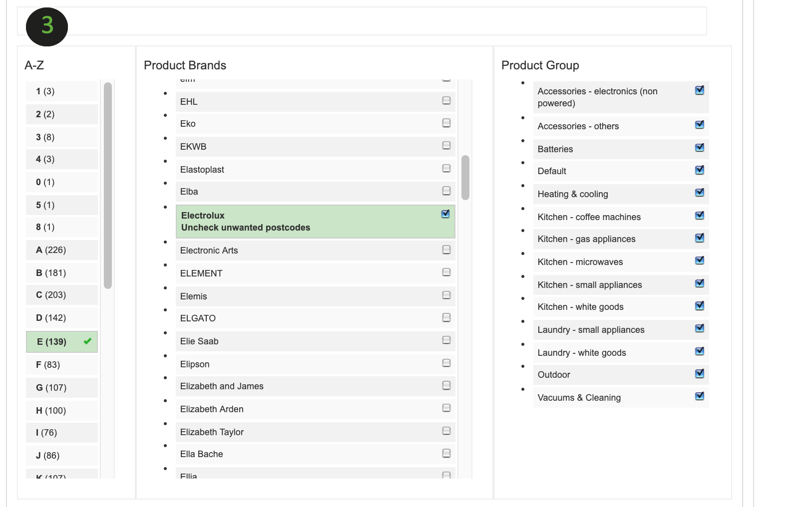Select letter I (76) brands

(x=62, y=433)
